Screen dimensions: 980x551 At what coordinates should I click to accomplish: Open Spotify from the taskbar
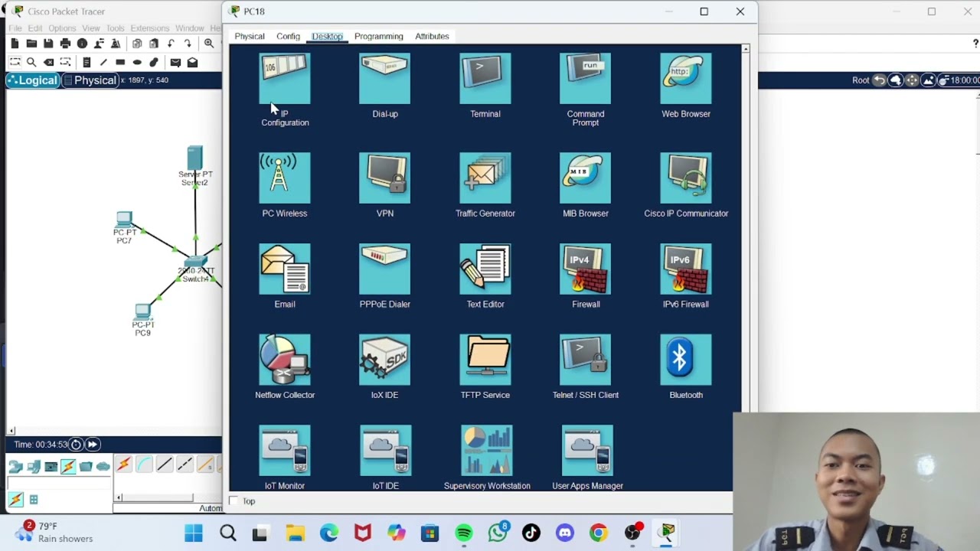pos(464,533)
